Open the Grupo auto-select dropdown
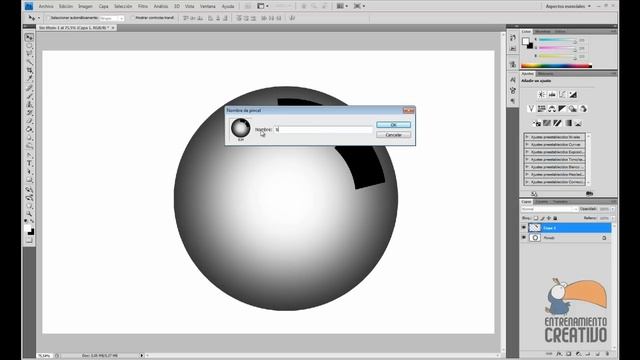This screenshot has height=360, width=640. [x=111, y=18]
